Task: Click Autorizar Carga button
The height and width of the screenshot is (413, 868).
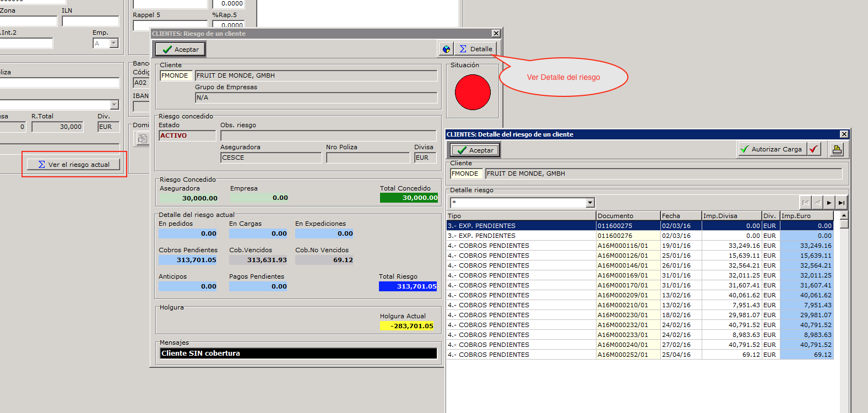Action: click(772, 149)
